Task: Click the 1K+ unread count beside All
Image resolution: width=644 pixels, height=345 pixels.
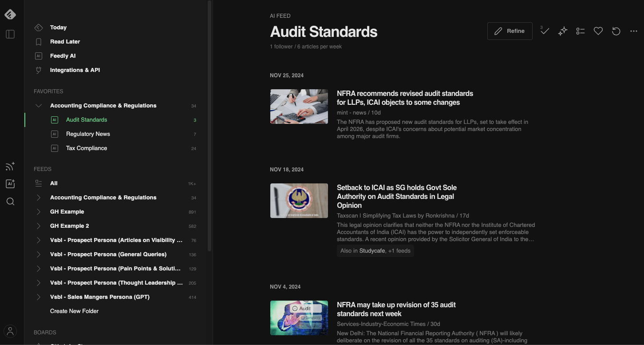Action: pos(192,184)
